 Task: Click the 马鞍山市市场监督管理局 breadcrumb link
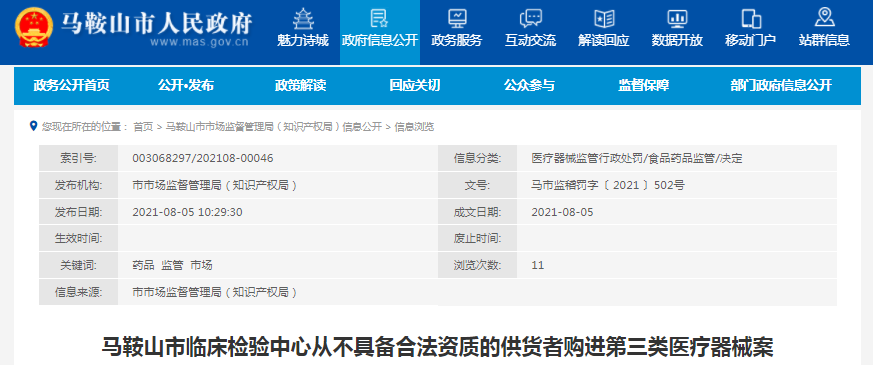pyautogui.click(x=273, y=127)
